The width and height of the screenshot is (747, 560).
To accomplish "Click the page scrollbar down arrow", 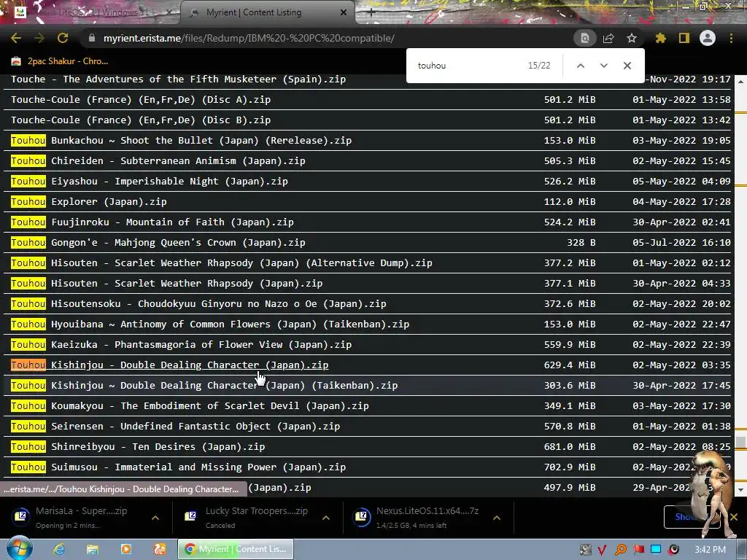I will coord(740,489).
